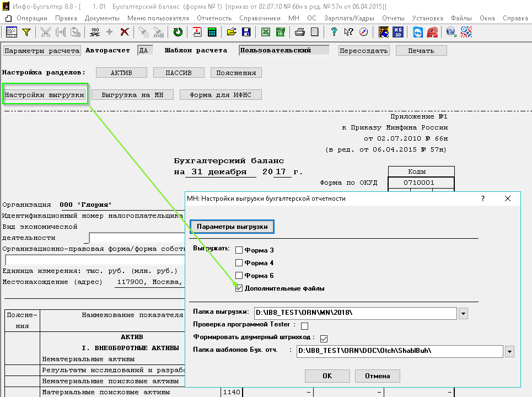This screenshot has width=532, height=397.
Task: Click the red X delete icon
Action: point(125,32)
